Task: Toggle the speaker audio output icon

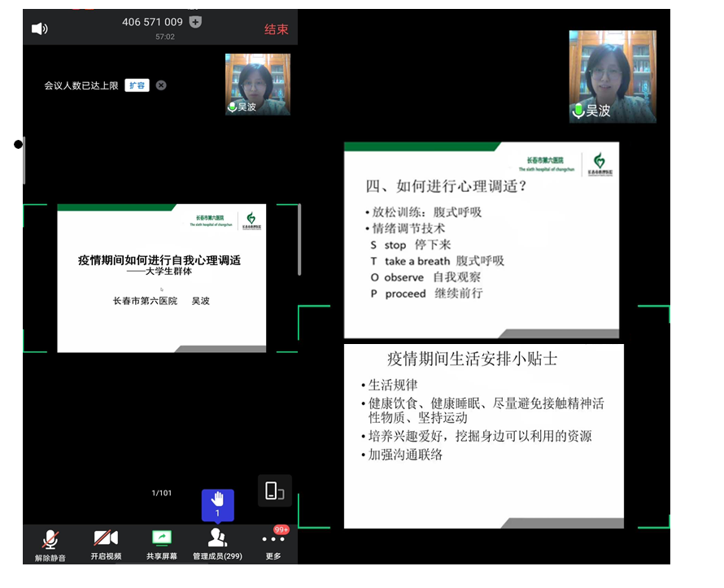Action: click(39, 29)
